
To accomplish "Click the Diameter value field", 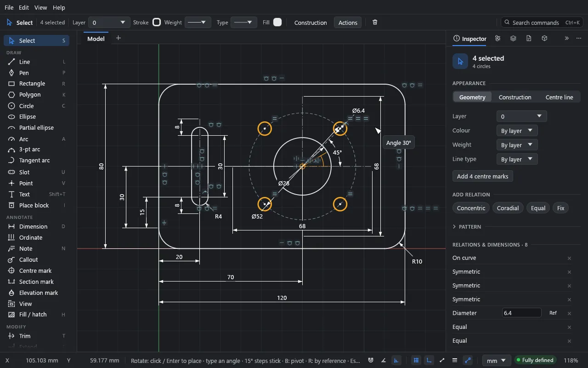I will coord(522,313).
